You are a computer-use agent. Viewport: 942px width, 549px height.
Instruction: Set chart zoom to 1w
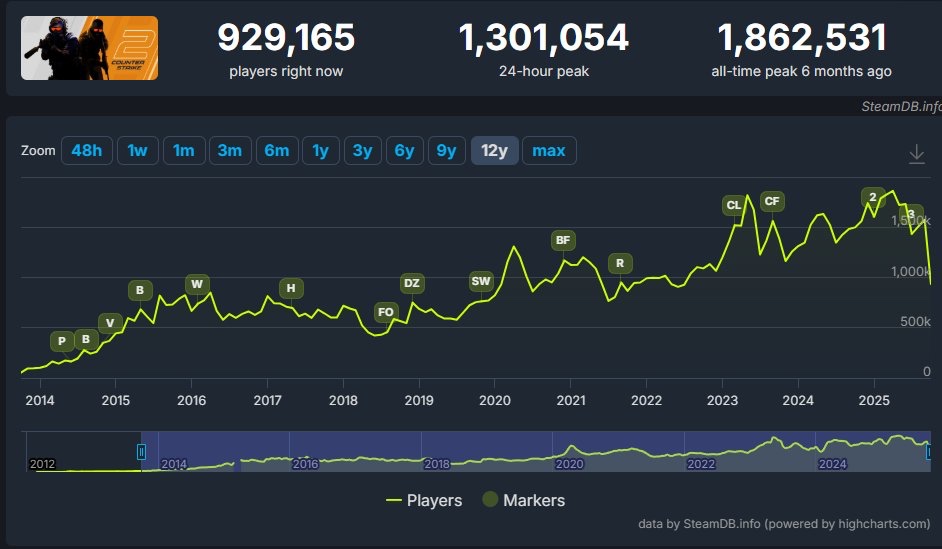[138, 150]
